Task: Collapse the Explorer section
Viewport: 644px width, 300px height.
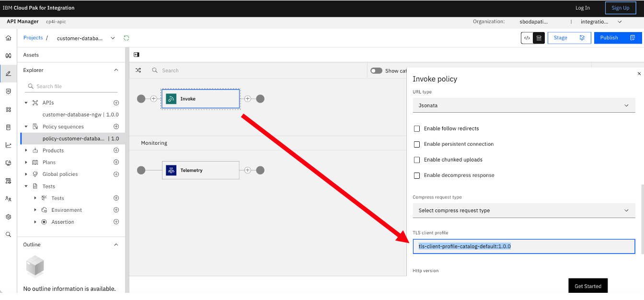Action: pyautogui.click(x=116, y=70)
